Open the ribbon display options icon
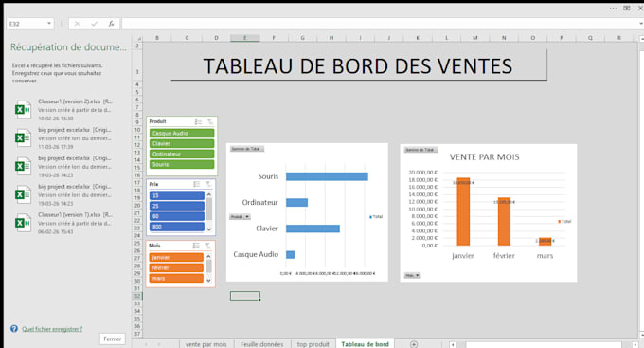644x348 pixels. 627,8
